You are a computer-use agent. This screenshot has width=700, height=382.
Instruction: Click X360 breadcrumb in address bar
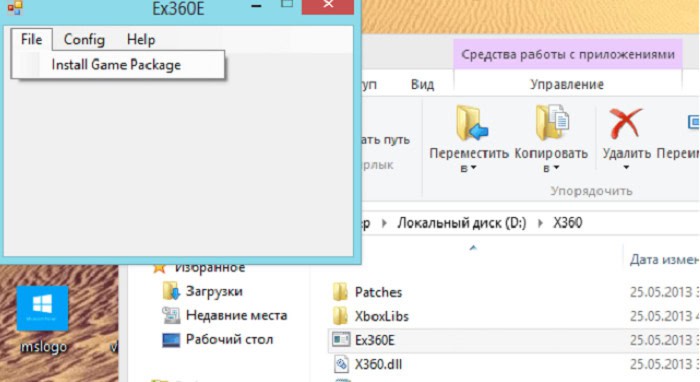click(567, 223)
